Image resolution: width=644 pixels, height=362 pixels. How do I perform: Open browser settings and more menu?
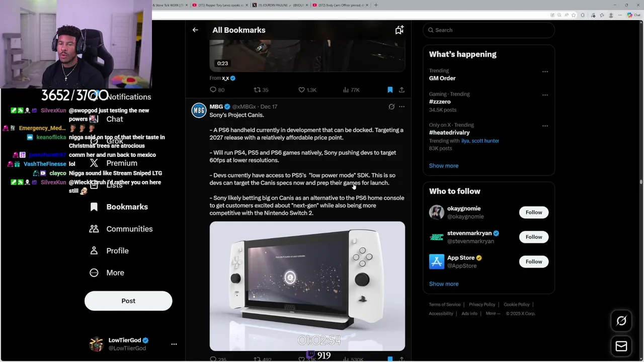620,15
